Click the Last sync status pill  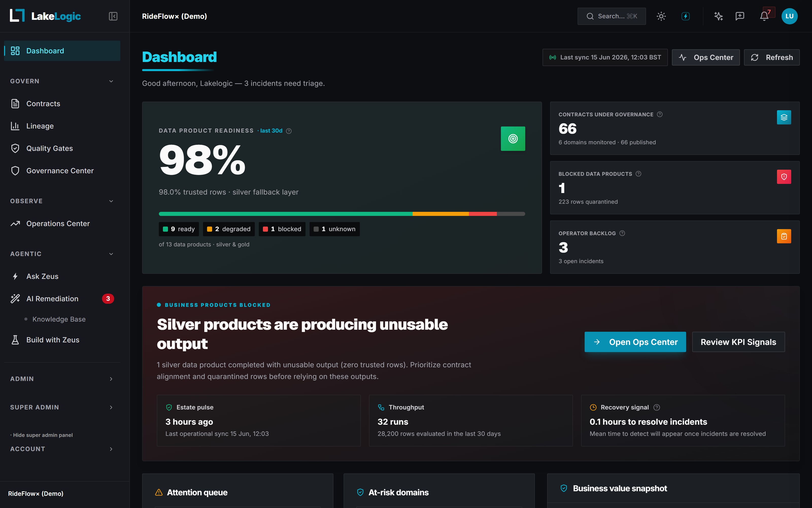pyautogui.click(x=605, y=57)
